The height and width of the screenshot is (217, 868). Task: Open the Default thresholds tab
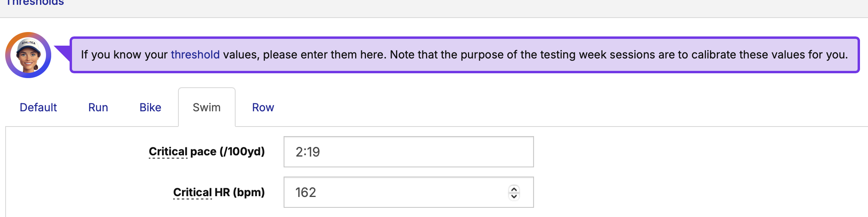(38, 107)
